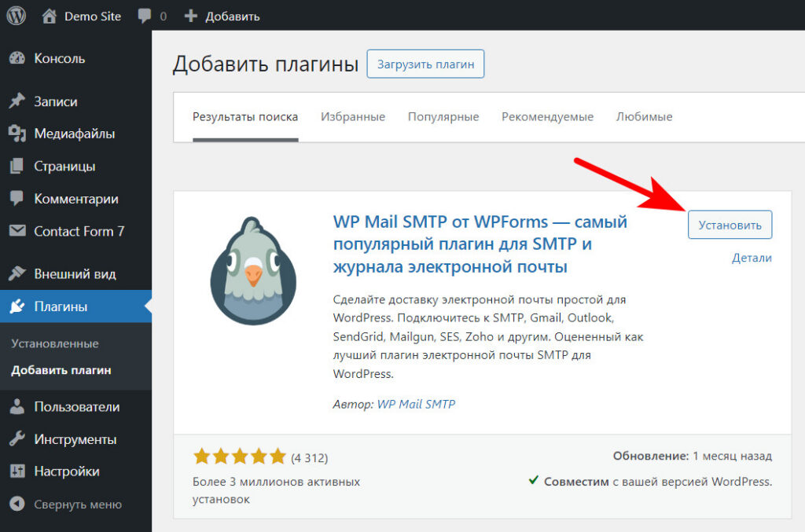
Task: Click the comment count 0 in admin bar
Action: coord(164,17)
